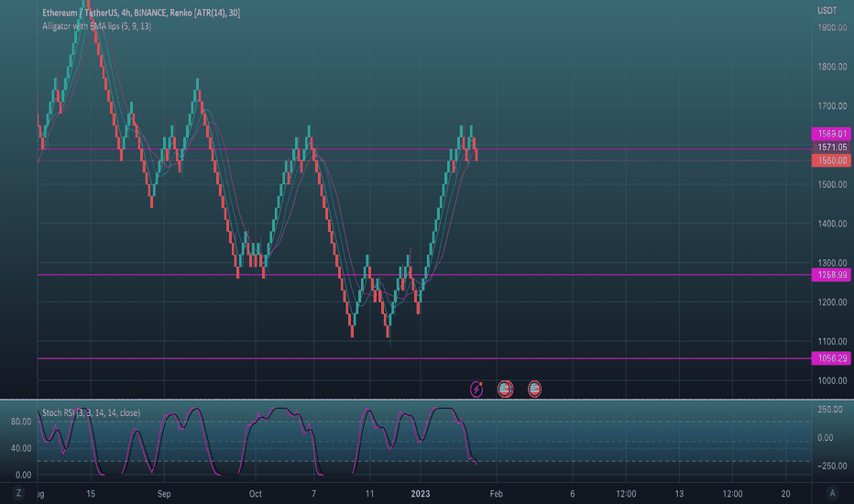Image resolution: width=854 pixels, height=504 pixels.
Task: Click the 1700.00 price axis value
Action: tap(832, 105)
